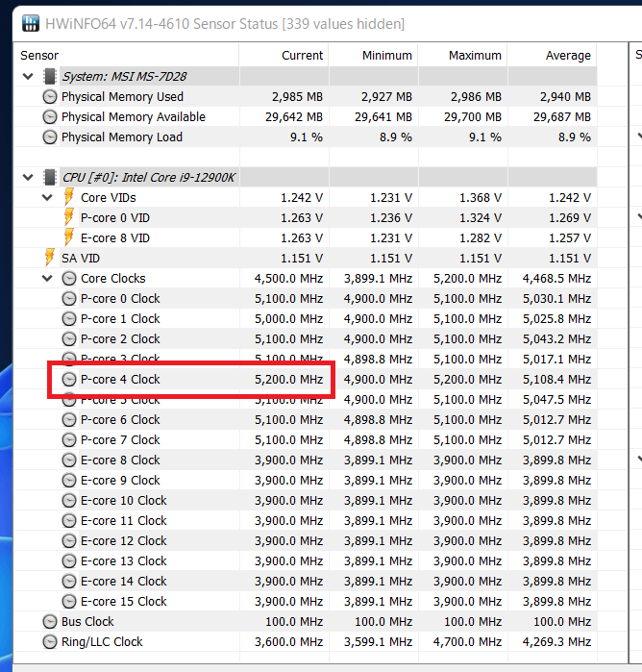Click the 29,700 MB maximum value
The width and height of the screenshot is (642, 672).
(x=473, y=117)
